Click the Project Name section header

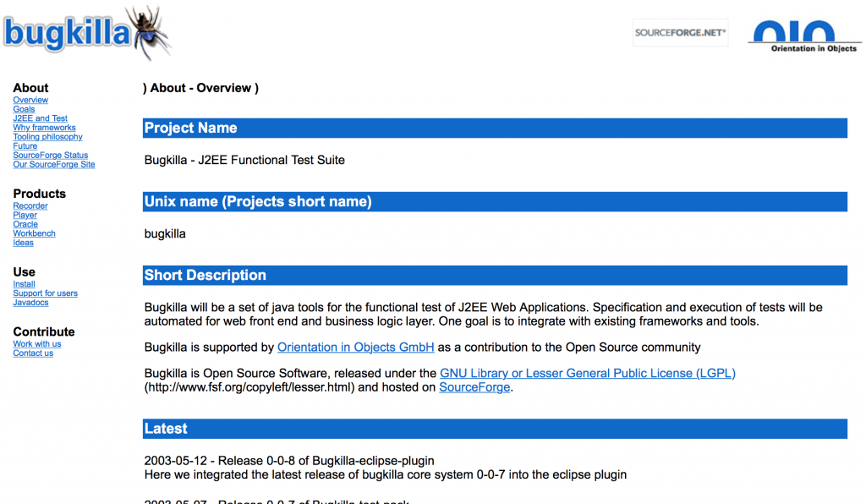[x=495, y=128]
